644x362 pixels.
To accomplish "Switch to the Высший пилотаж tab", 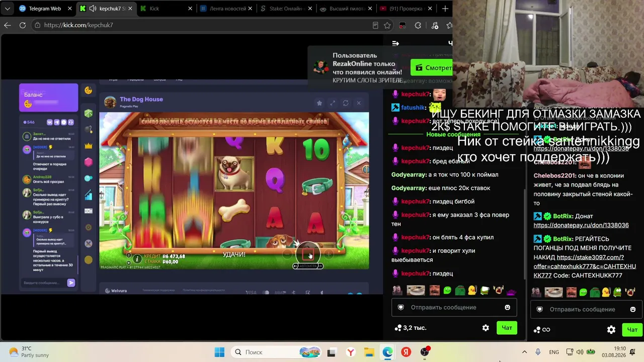I will click(x=347, y=9).
